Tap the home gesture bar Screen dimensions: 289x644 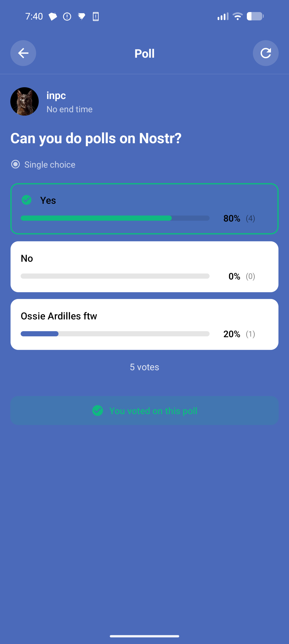(144, 636)
